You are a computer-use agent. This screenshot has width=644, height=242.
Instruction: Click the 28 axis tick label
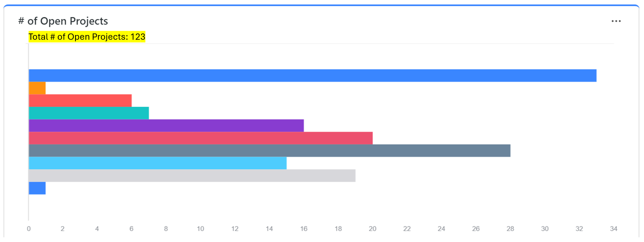(x=510, y=229)
